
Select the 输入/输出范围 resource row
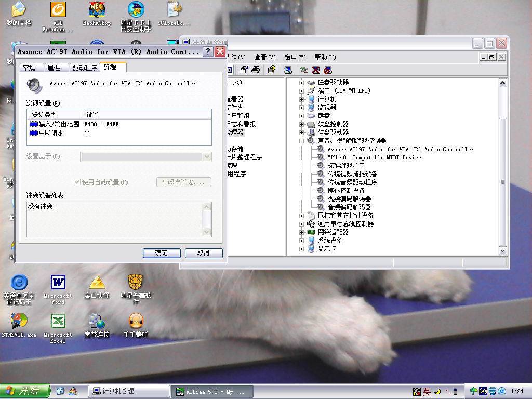pyautogui.click(x=119, y=124)
